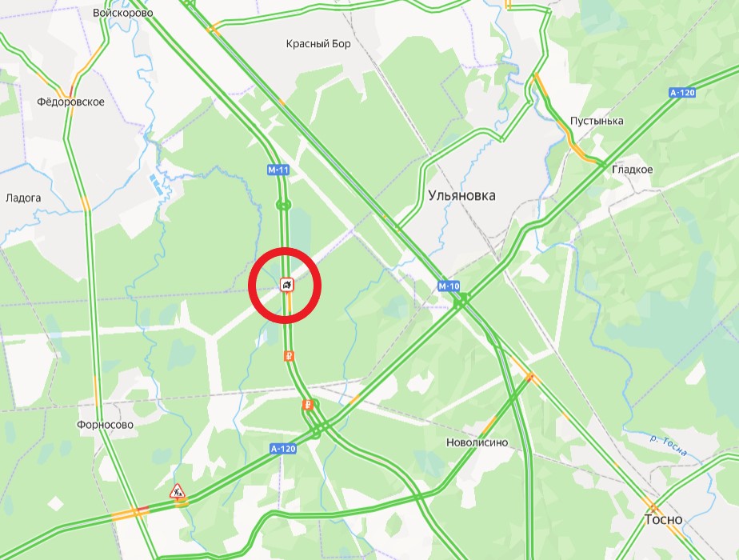
Task: Select the toll icon nearest the accident marker
Action: click(289, 356)
